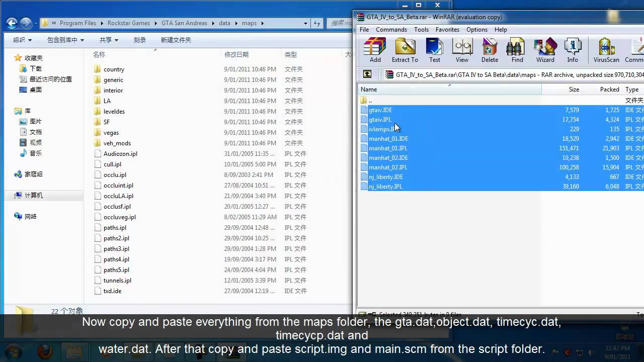This screenshot has width=644, height=362.
Task: Click the Explorer refresh button
Action: pyautogui.click(x=316, y=23)
